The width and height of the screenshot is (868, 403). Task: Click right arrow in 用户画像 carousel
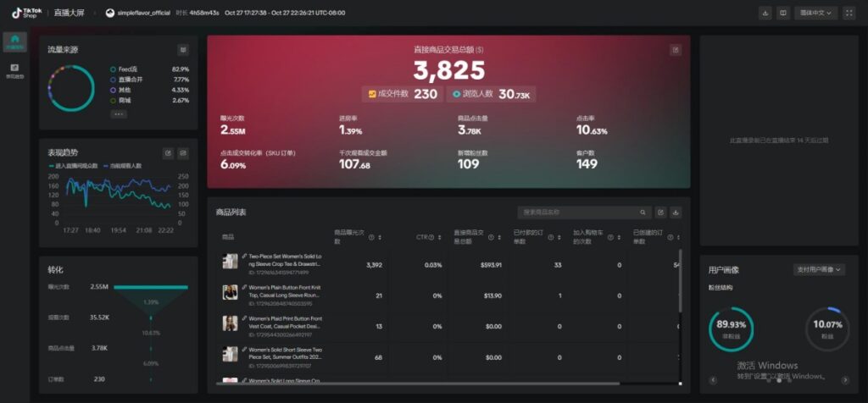click(x=845, y=379)
